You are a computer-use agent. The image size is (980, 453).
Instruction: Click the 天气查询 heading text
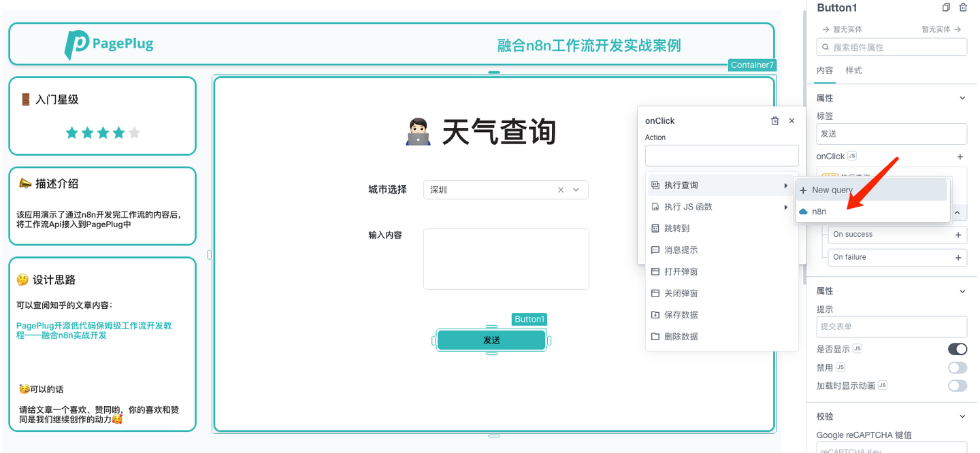point(499,132)
